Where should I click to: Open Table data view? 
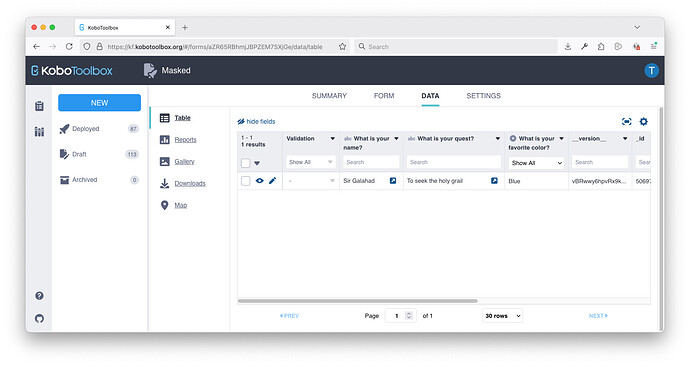[x=182, y=118]
